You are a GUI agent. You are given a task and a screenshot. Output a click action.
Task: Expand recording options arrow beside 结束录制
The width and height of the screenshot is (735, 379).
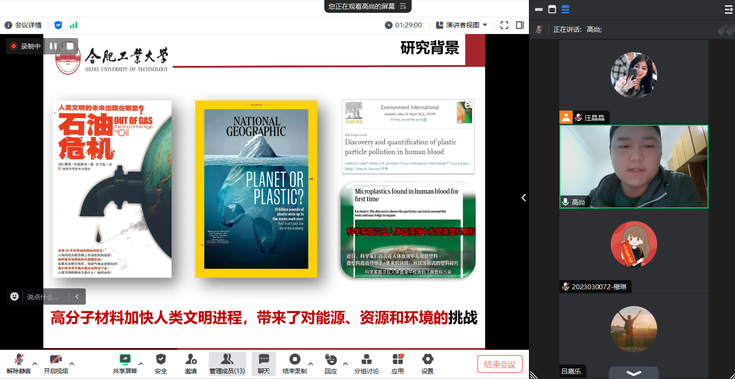(x=310, y=364)
